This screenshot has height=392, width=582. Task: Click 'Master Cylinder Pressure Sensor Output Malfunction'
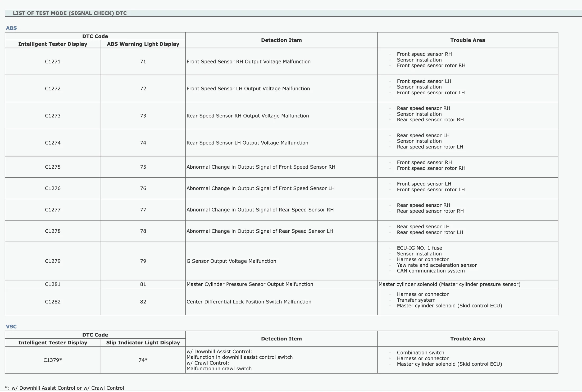[x=250, y=284]
